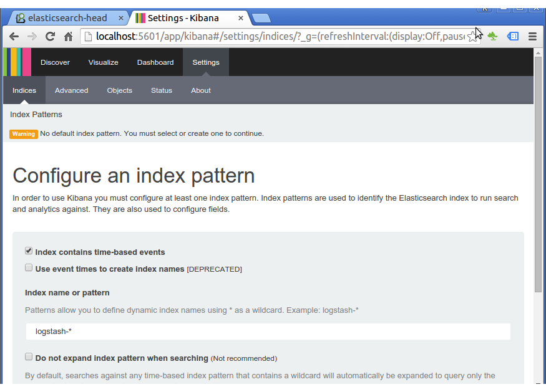Click the wildcard example hint text

click(192, 310)
